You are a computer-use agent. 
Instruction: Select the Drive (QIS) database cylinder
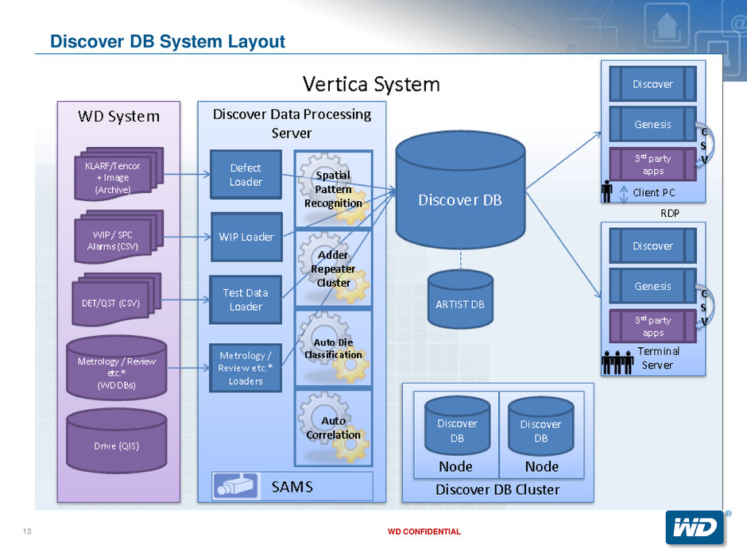[x=117, y=445]
